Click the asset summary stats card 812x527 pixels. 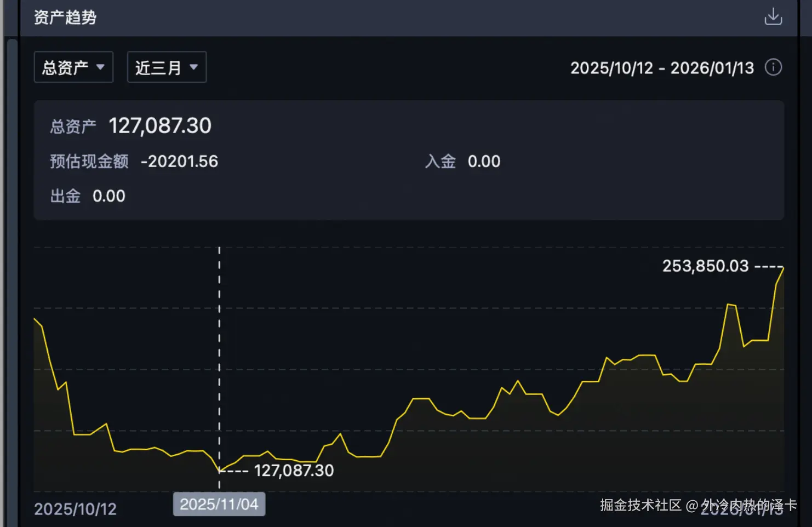[x=408, y=161]
